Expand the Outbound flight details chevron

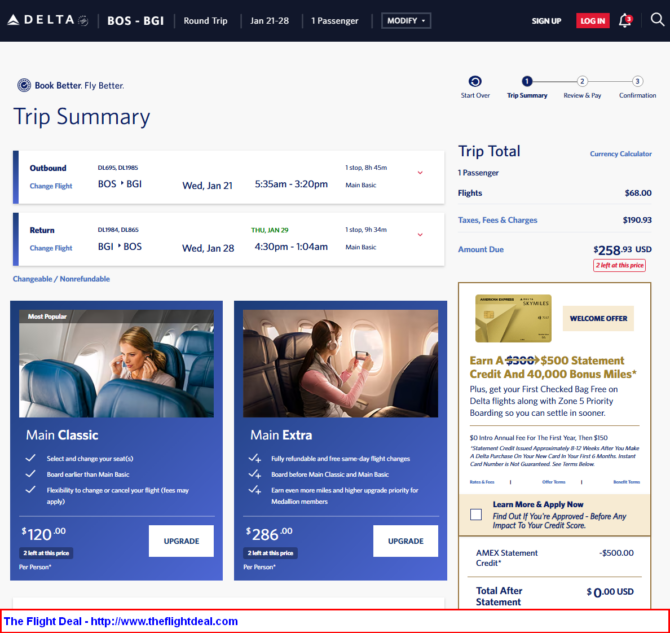[420, 173]
